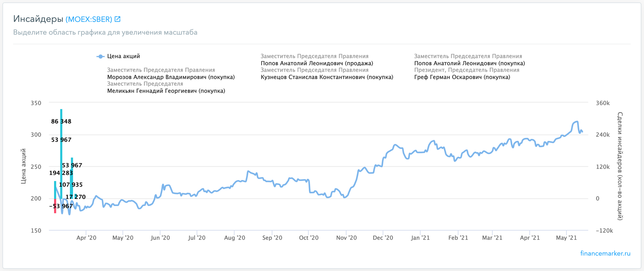Click the 17 270 data label
644x271 pixels.
[x=76, y=197]
